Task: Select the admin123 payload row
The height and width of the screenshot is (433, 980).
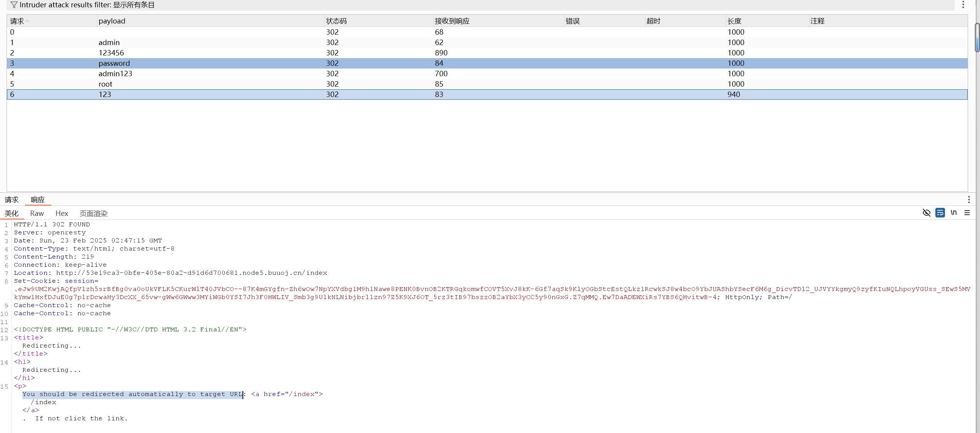Action: (x=115, y=74)
